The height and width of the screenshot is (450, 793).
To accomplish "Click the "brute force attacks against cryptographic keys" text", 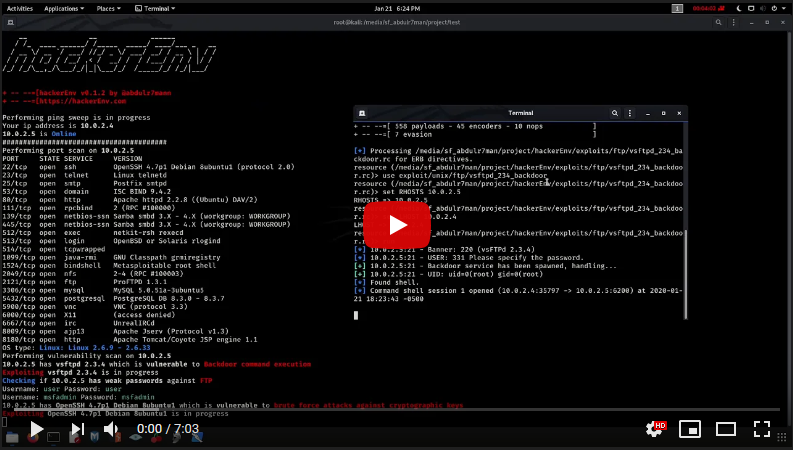I will (x=368, y=405).
